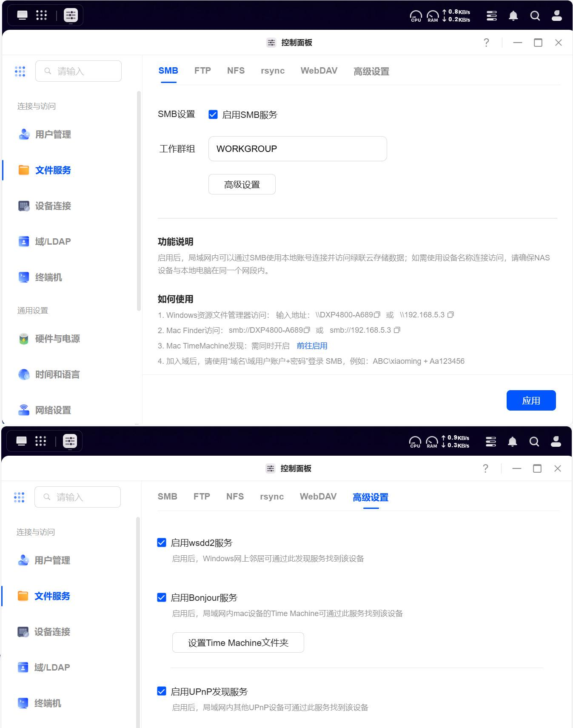Screen dimensions: 573x728
Task: Uncheck 启用Bonjour服务
Action: pos(162,597)
